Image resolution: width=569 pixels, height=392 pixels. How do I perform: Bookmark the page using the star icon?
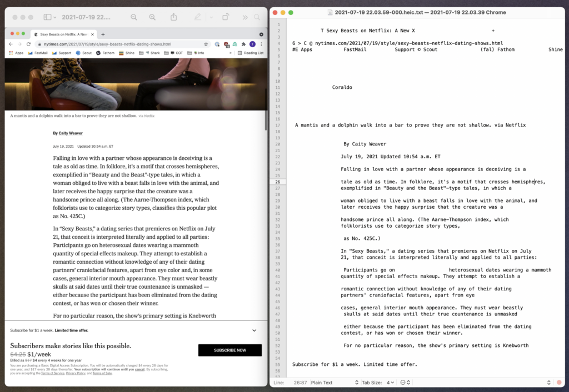coord(206,44)
